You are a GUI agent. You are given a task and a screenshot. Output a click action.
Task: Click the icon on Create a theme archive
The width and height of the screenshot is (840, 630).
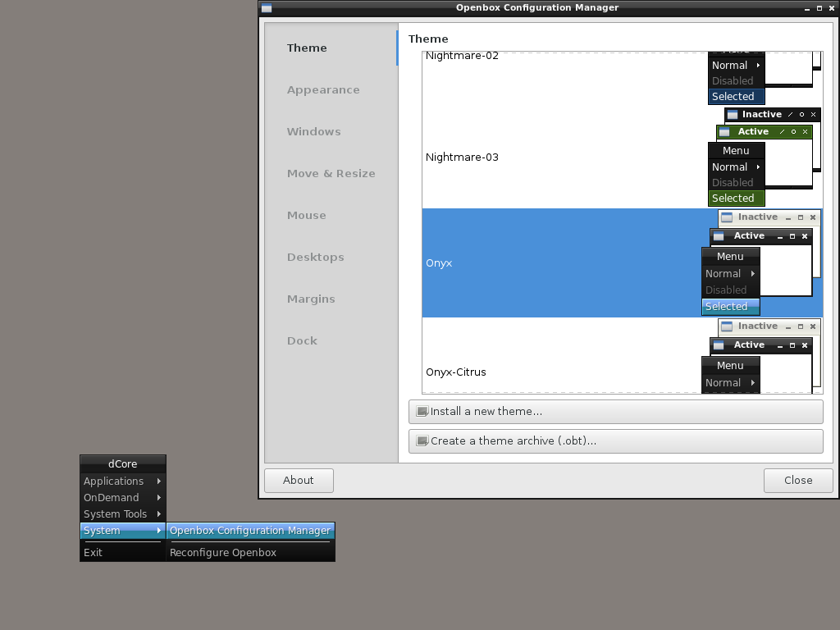pyautogui.click(x=422, y=441)
